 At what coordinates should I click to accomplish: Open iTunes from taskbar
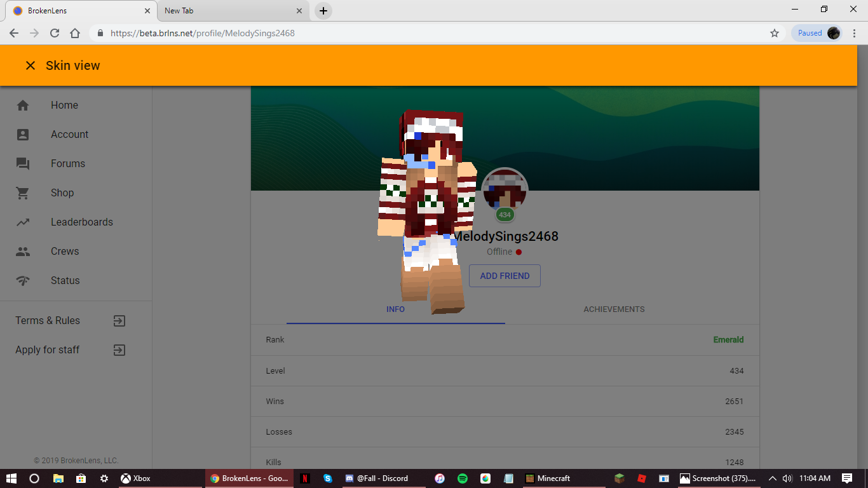coord(439,478)
